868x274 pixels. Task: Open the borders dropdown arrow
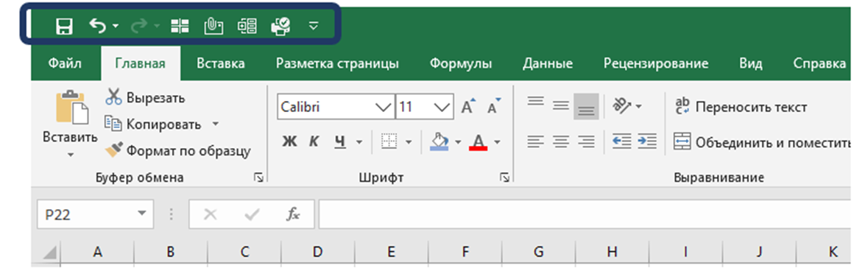409,142
